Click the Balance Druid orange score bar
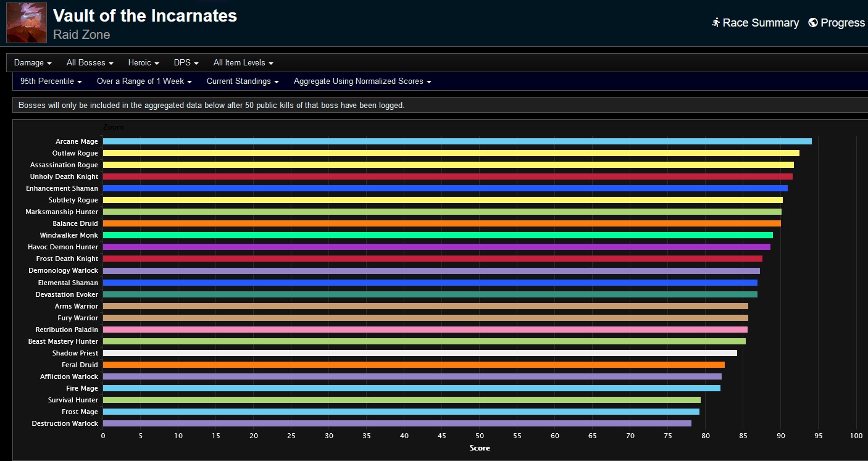Screen dimensions: 868x461 point(432,223)
